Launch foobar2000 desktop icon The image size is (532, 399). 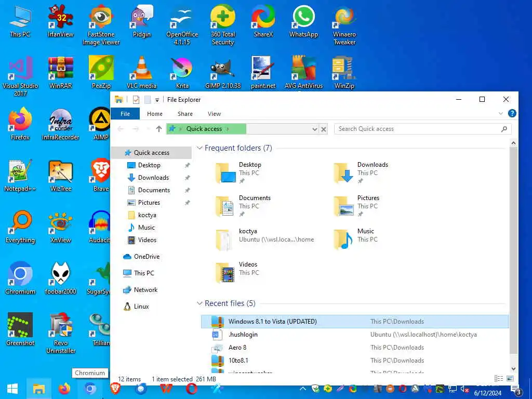click(x=60, y=278)
